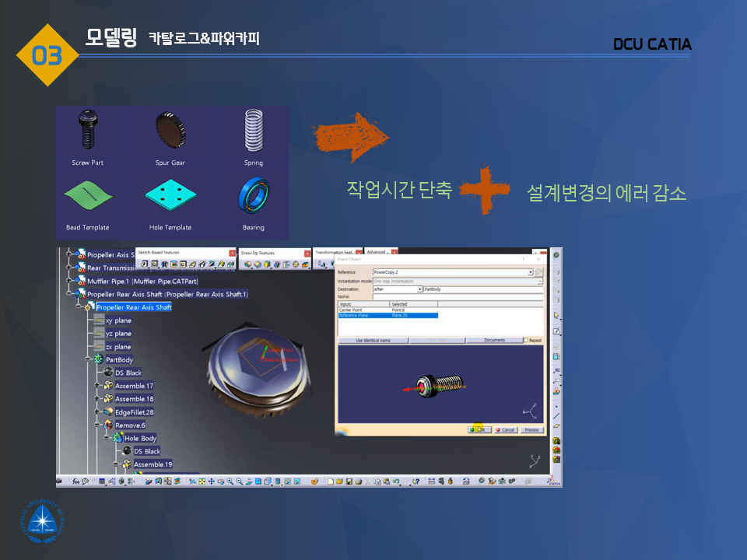Open the Formula f(x) tool
747x560 pixels.
(x=75, y=481)
